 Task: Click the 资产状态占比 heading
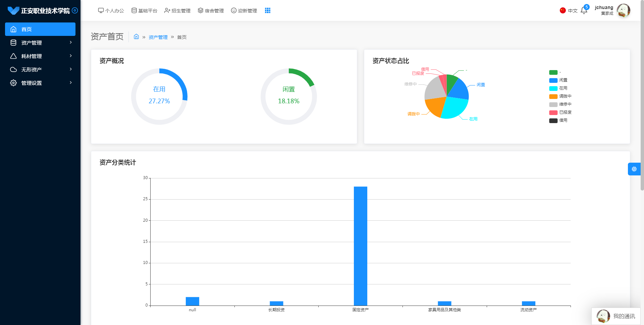click(x=391, y=61)
